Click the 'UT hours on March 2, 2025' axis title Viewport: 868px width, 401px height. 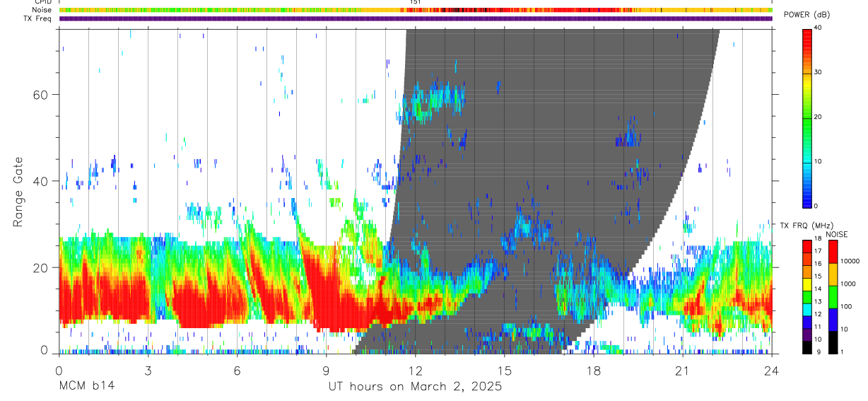(415, 387)
